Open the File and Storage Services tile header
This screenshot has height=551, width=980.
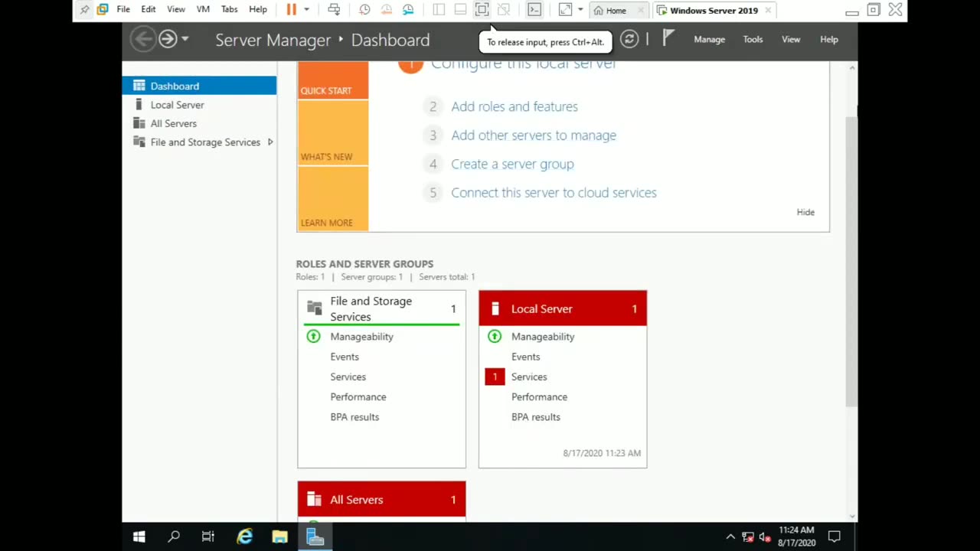coord(381,308)
